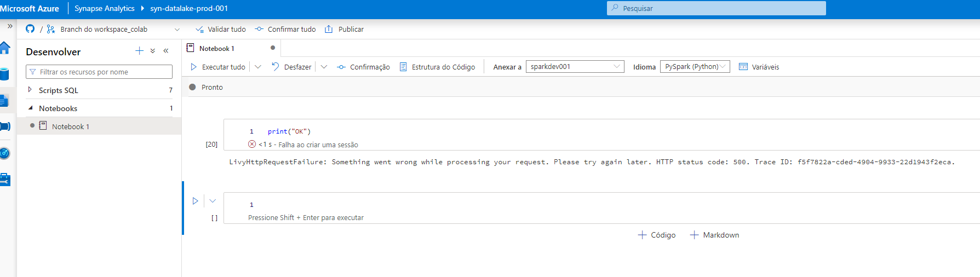Viewport: 980px width, 277px height.
Task: Open the branch workspace_colab dropdown
Action: [177, 30]
